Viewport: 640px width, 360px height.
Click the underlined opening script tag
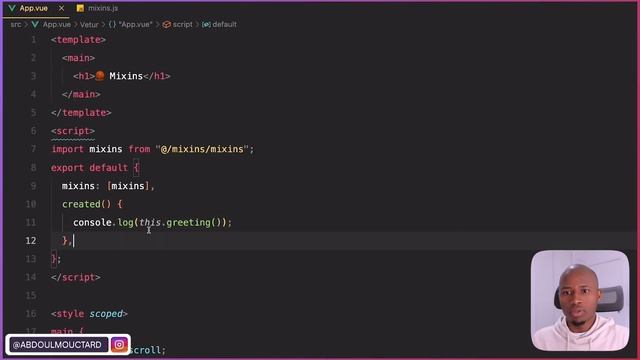pos(73,131)
